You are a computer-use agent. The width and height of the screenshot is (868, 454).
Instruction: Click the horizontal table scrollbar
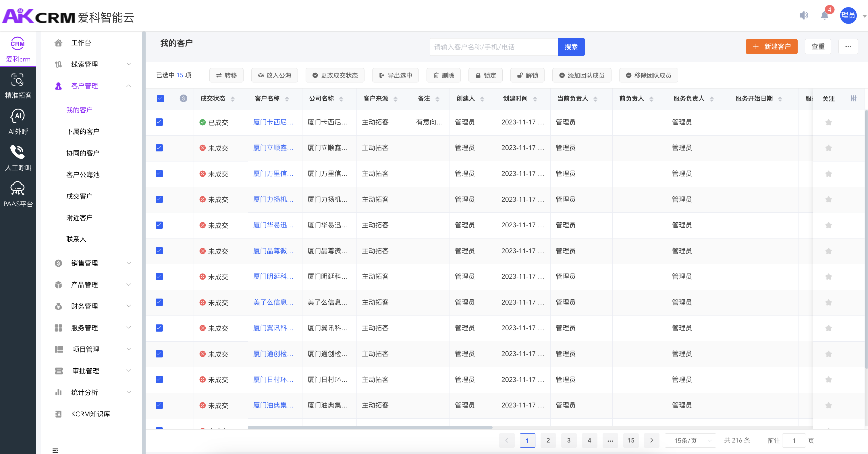coord(370,427)
